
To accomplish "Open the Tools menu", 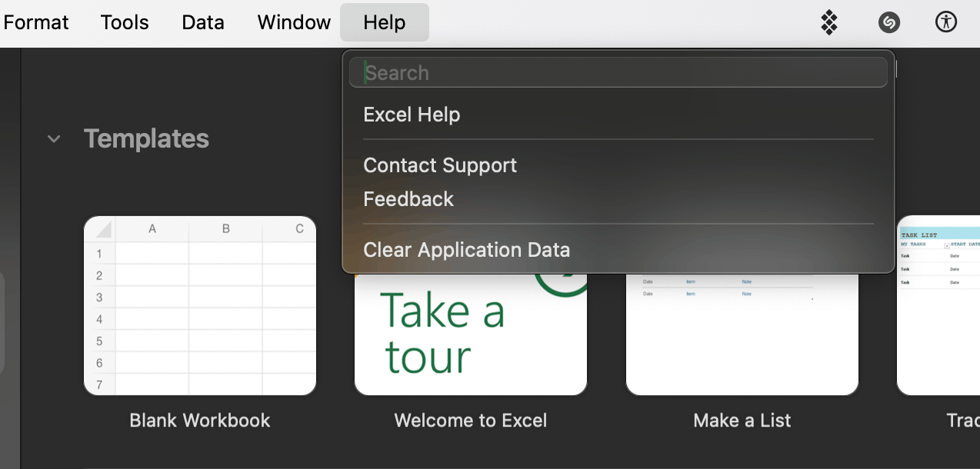I will (125, 22).
